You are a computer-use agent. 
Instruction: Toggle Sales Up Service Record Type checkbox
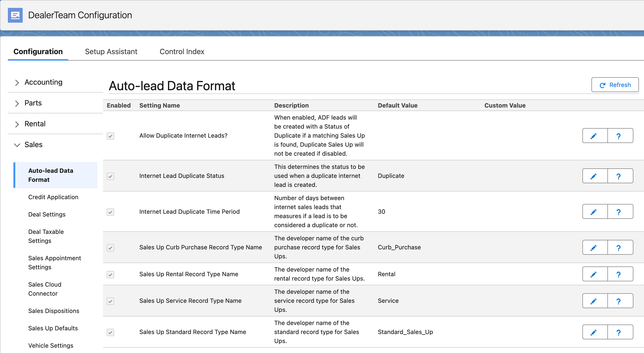pos(110,301)
